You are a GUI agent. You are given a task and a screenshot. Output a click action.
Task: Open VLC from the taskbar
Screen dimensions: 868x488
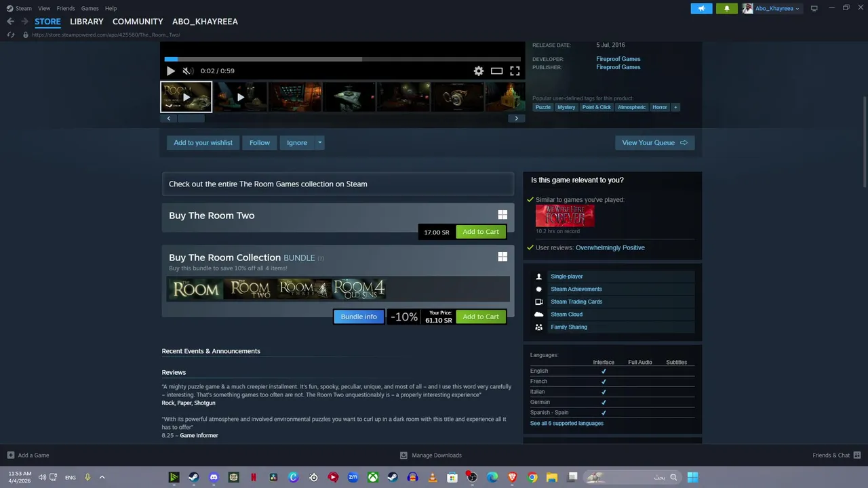[x=433, y=477]
